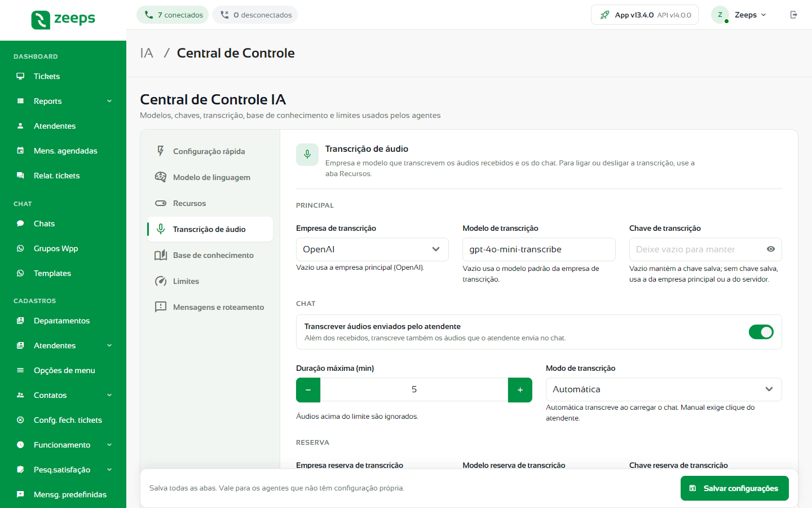Toggle Transcrever áudios enviados pelo atendente switch
The image size is (812, 508).
click(761, 332)
